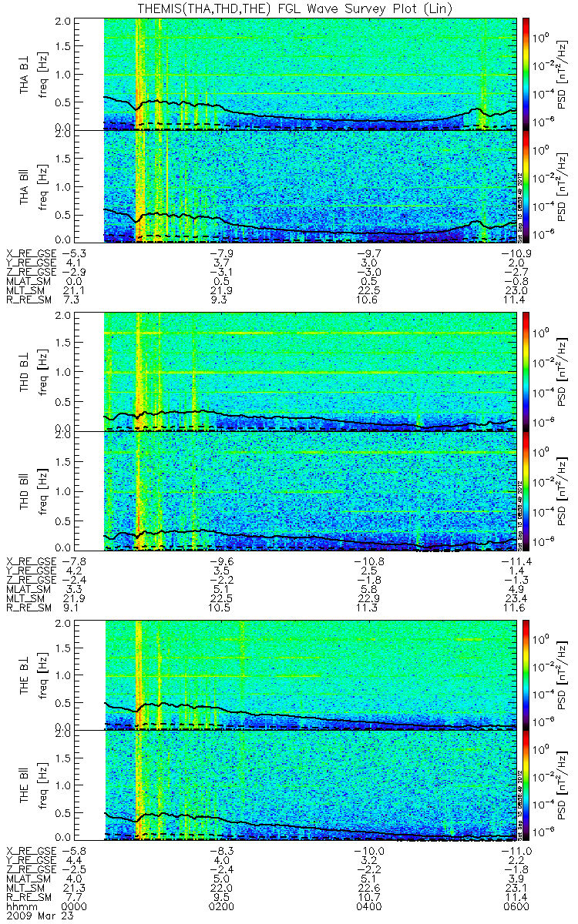The height and width of the screenshot is (924, 578).
Task: Click the THE B∥ PSD color bar
Action: click(526, 784)
